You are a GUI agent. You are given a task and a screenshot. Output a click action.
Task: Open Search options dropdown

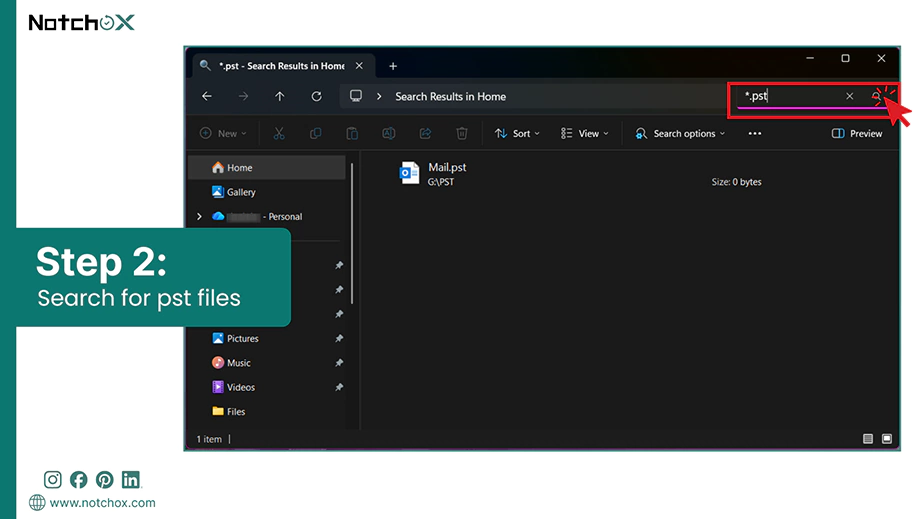coord(680,133)
